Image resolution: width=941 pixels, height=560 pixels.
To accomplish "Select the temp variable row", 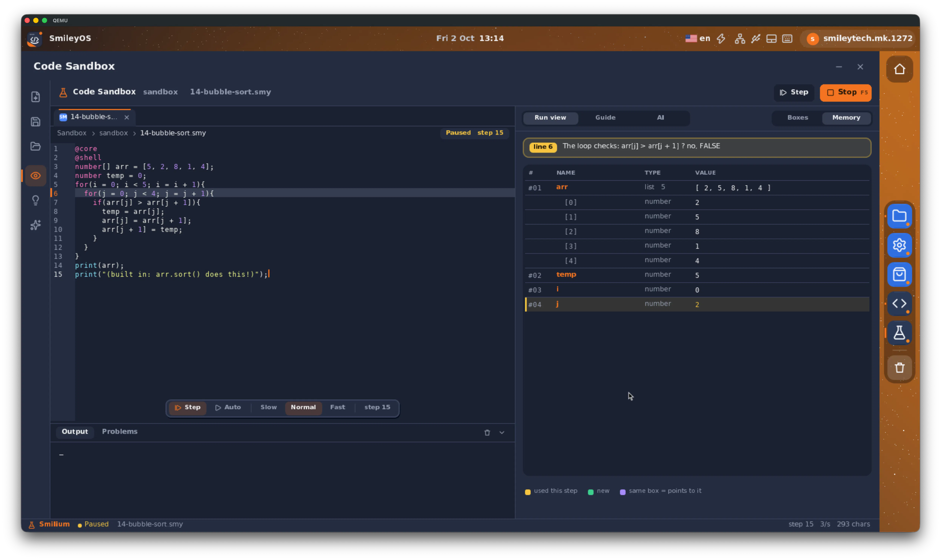I will click(697, 275).
